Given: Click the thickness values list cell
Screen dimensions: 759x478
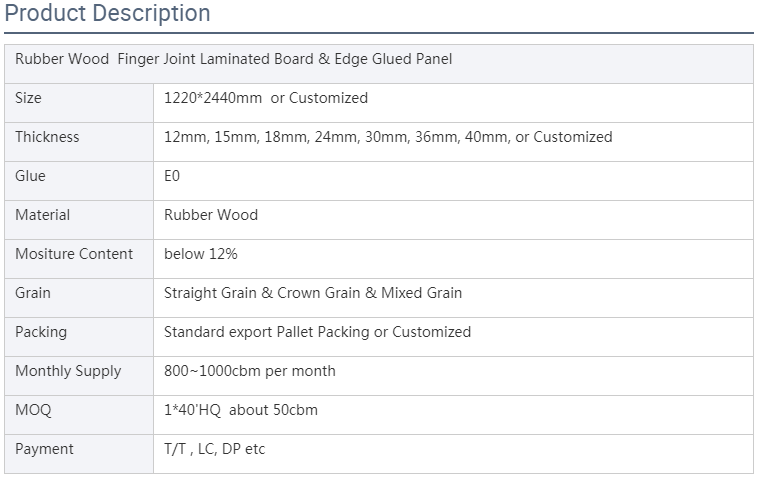Looking at the screenshot, I should [454, 142].
